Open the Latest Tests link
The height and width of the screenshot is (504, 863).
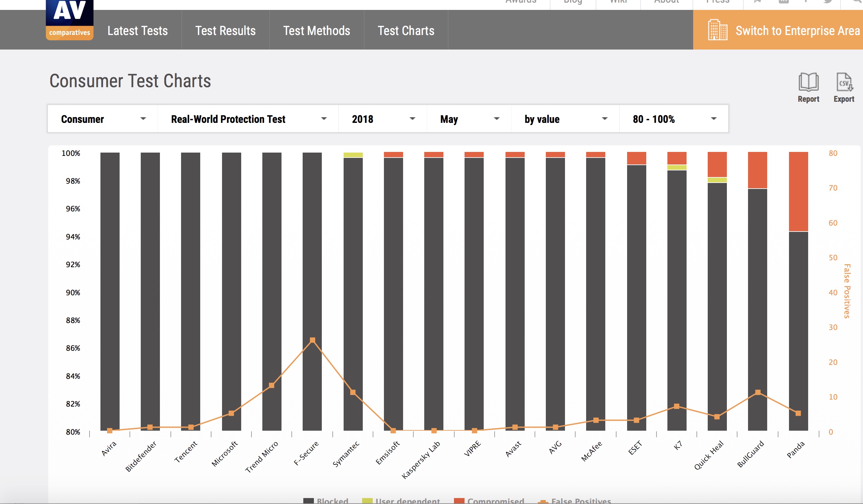(x=137, y=30)
